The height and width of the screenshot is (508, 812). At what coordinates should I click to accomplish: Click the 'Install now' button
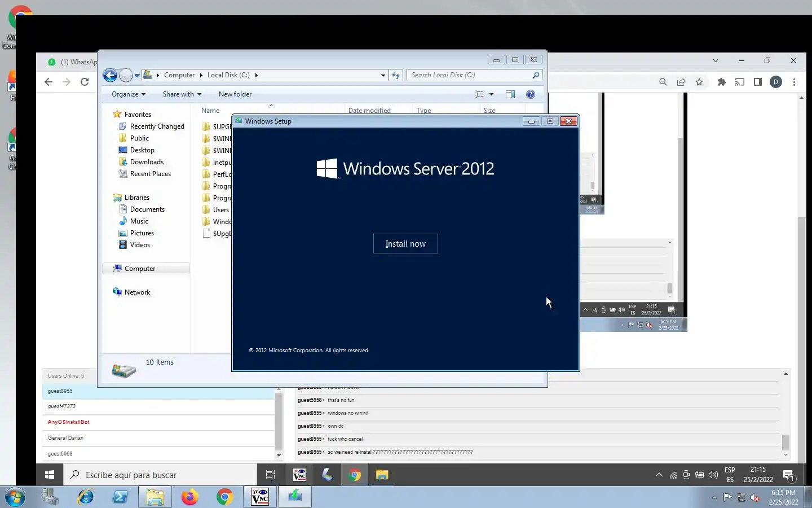pyautogui.click(x=405, y=244)
